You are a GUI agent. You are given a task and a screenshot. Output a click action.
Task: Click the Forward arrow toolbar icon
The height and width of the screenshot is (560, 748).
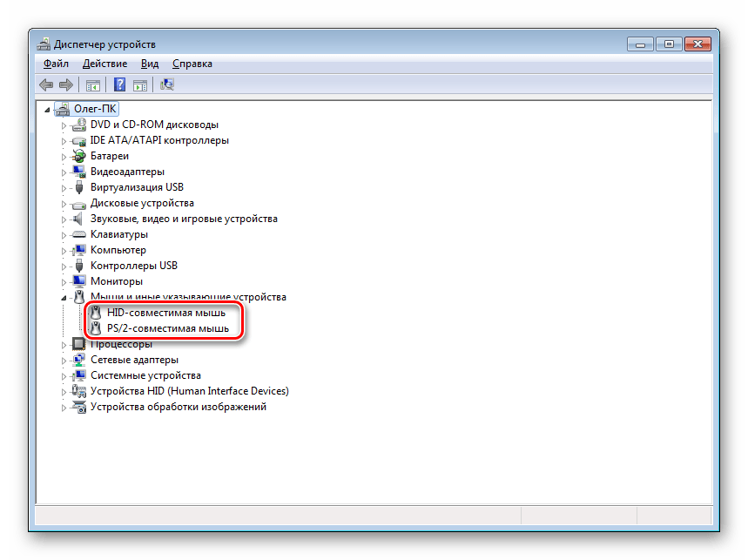pos(66,84)
